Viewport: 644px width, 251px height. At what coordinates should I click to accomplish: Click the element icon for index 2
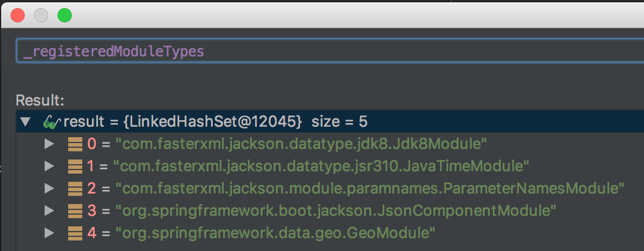[x=75, y=188]
